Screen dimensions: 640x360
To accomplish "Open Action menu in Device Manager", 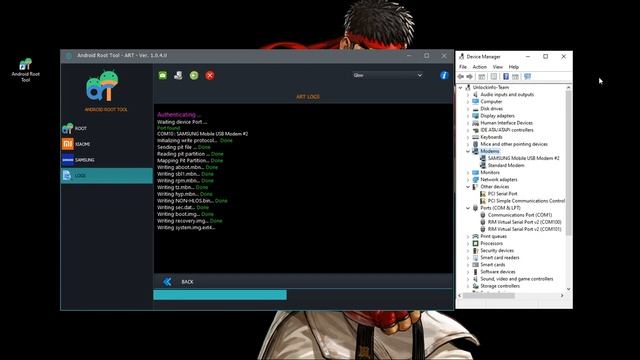I will pyautogui.click(x=480, y=67).
